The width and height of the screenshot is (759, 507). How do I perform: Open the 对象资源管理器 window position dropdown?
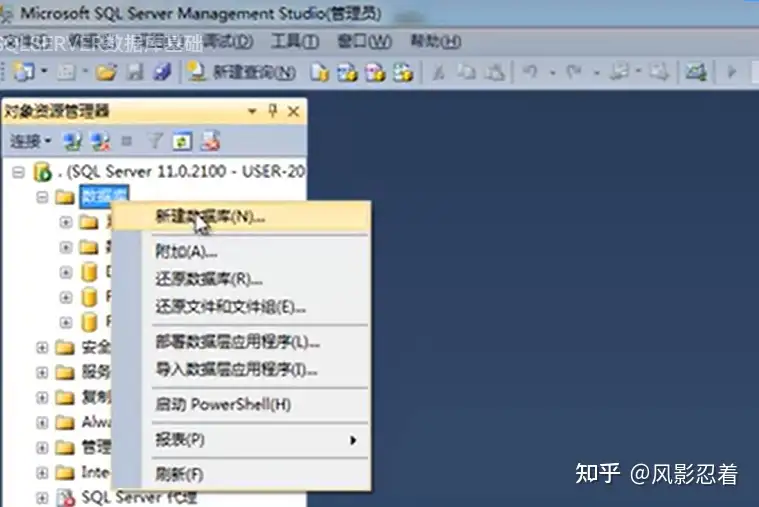tap(252, 111)
